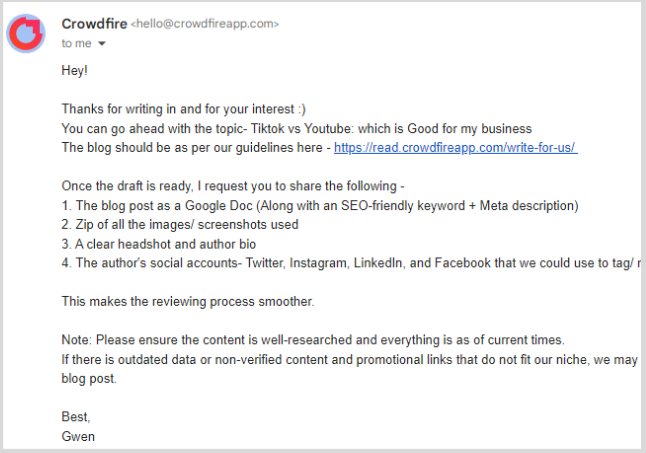Click the hello@crowdfireapp.com sender email address
This screenshot has width=646, height=453.
coord(205,24)
